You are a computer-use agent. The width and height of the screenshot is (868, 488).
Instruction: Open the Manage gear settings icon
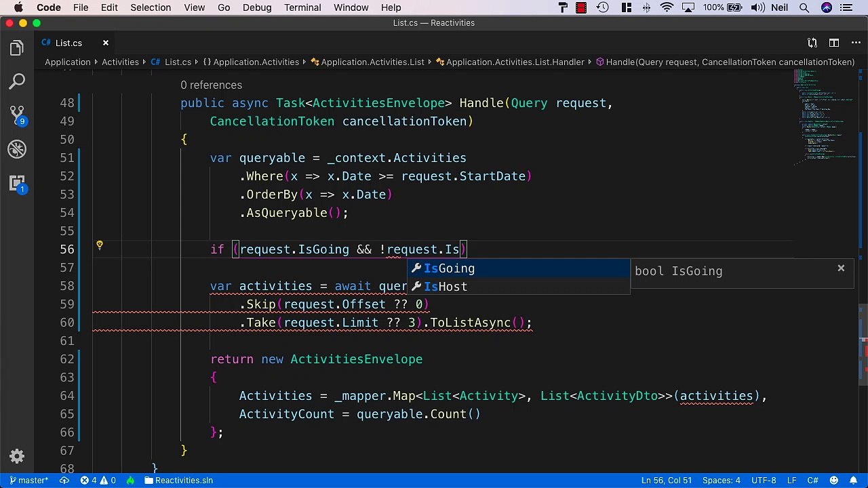click(17, 456)
